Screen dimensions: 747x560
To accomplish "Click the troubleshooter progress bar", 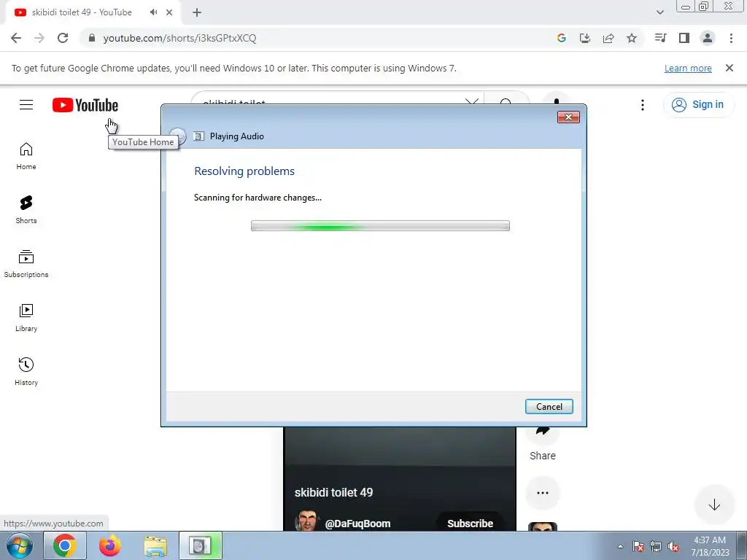I will tap(380, 226).
